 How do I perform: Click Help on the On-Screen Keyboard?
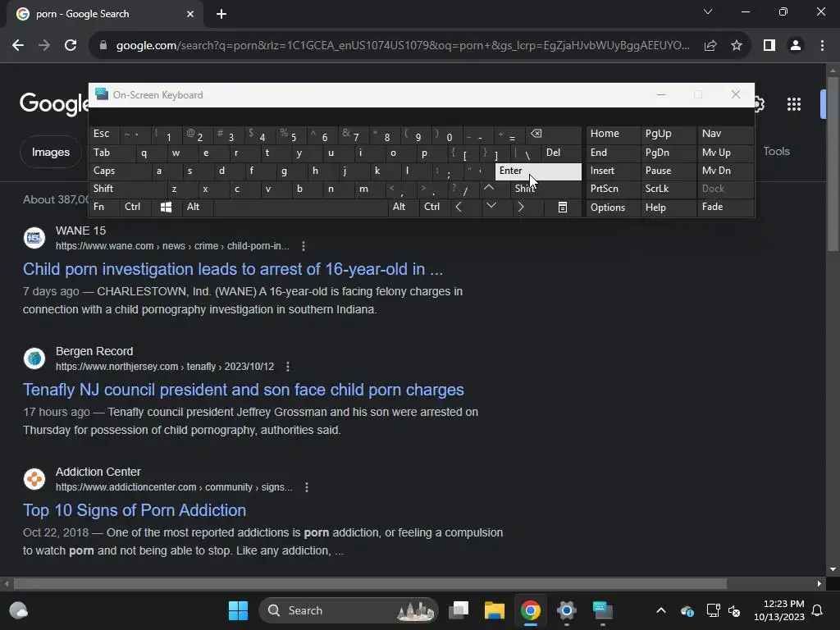pyautogui.click(x=668, y=208)
